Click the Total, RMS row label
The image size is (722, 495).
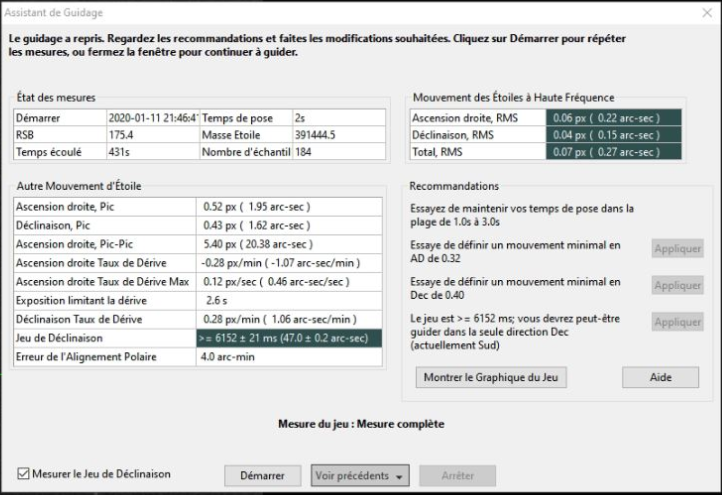478,152
